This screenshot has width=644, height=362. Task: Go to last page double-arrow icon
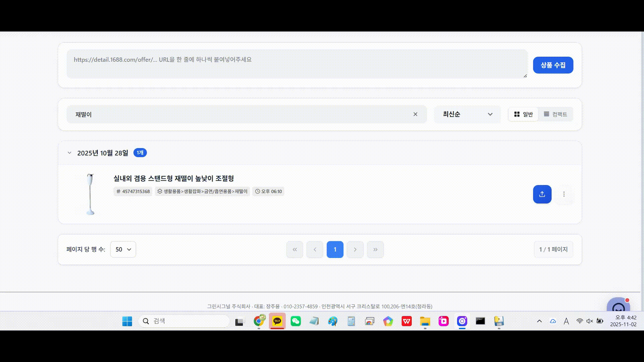tap(375, 249)
